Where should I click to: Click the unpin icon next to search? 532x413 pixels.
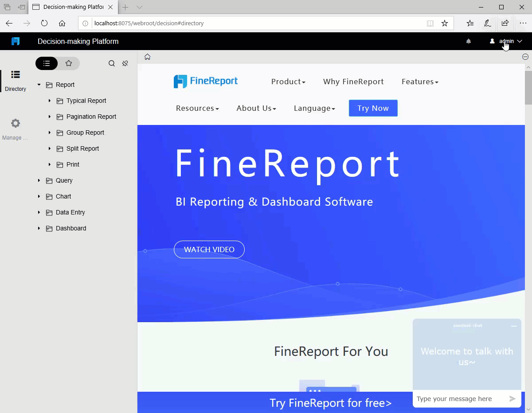[125, 63]
